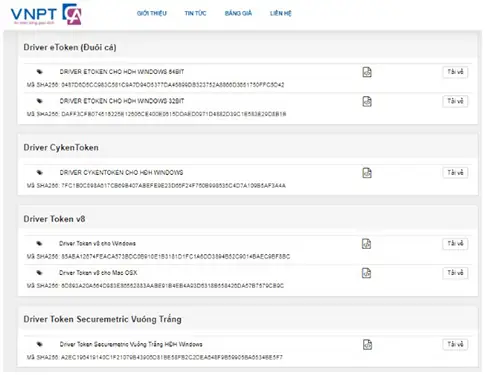Select DRIVER ETOKEN CHO HĐH WINDOWS 32BIT text
The width and height of the screenshot is (485, 375).
pos(122,101)
